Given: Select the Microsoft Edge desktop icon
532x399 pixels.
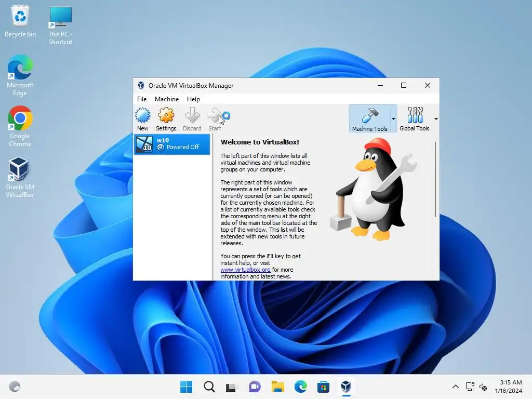Looking at the screenshot, I should point(20,75).
